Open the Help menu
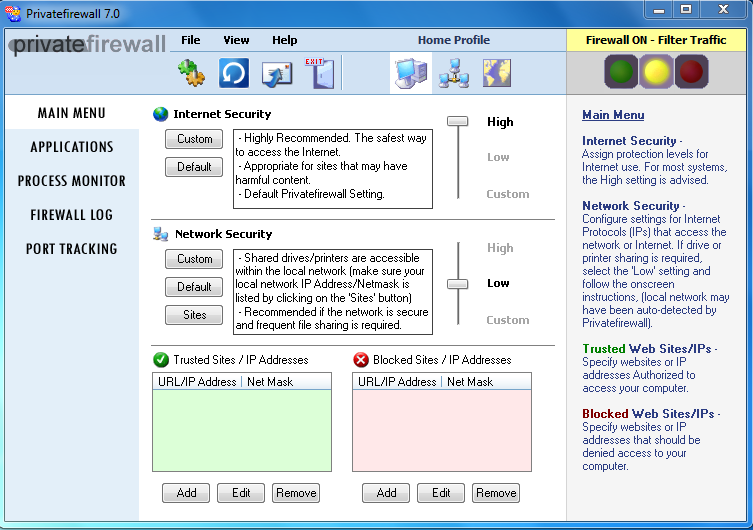 click(x=285, y=40)
